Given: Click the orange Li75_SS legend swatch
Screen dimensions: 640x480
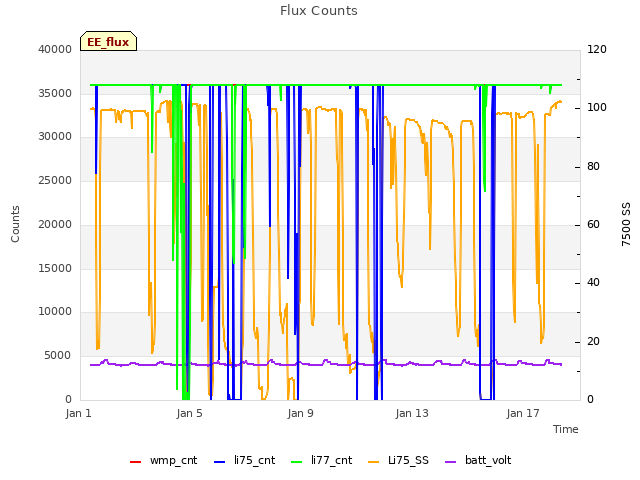Looking at the screenshot, I should [373, 462].
